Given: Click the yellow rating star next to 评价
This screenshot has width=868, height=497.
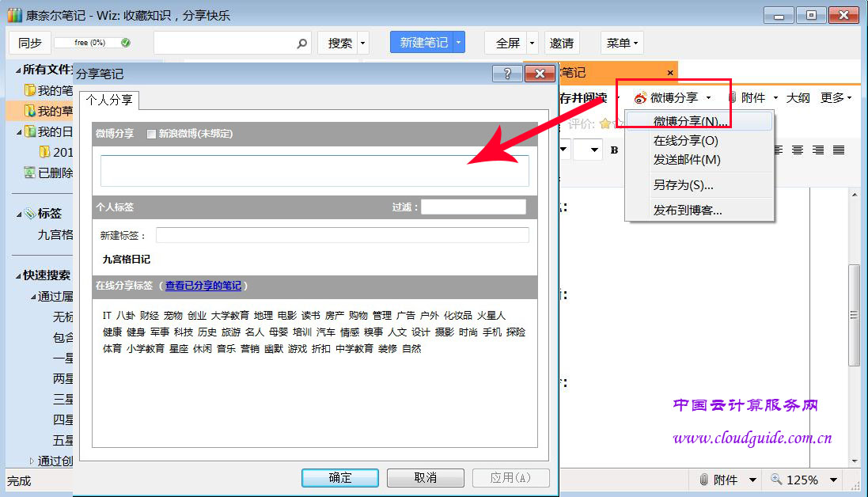Looking at the screenshot, I should pos(605,123).
